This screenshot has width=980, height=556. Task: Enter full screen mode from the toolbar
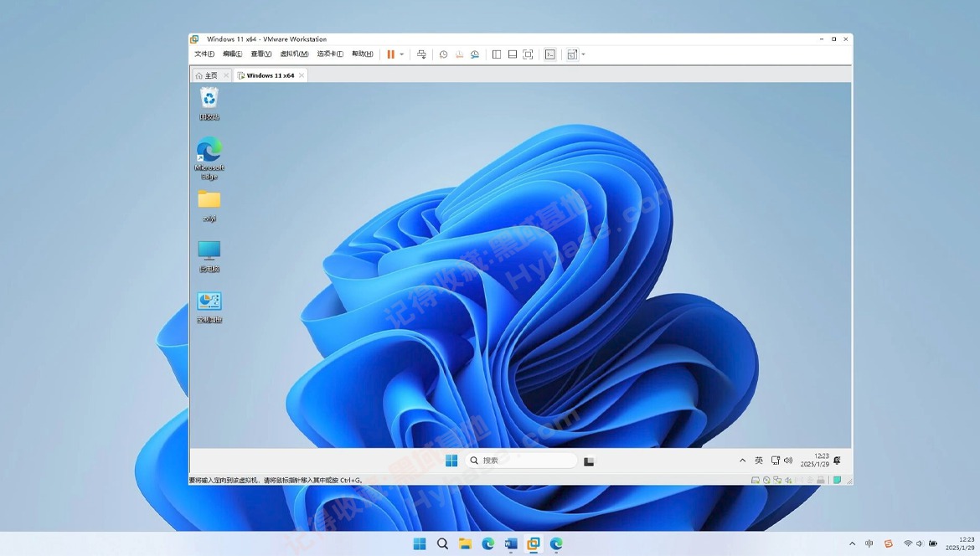[x=528, y=54]
